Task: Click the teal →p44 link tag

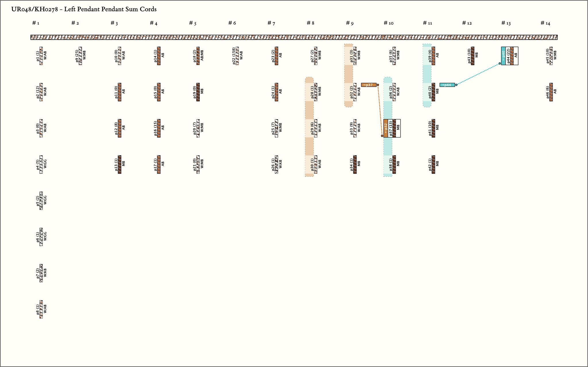Action: pos(447,85)
